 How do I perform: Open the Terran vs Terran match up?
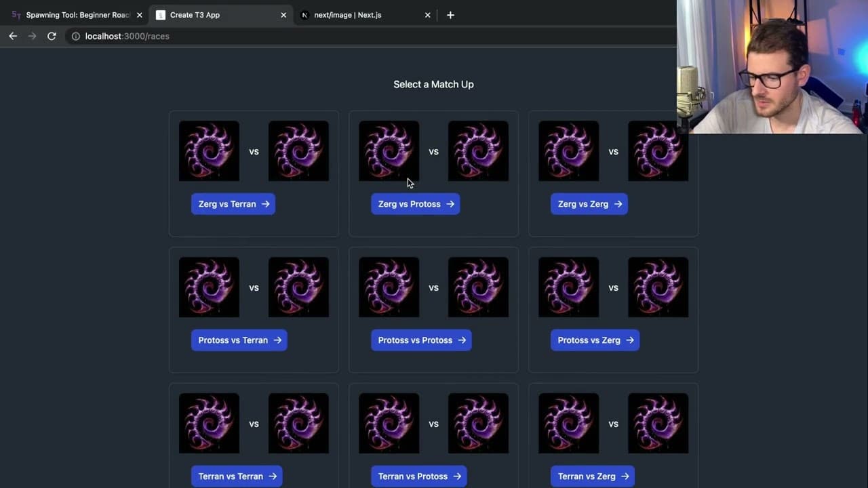coord(237,476)
